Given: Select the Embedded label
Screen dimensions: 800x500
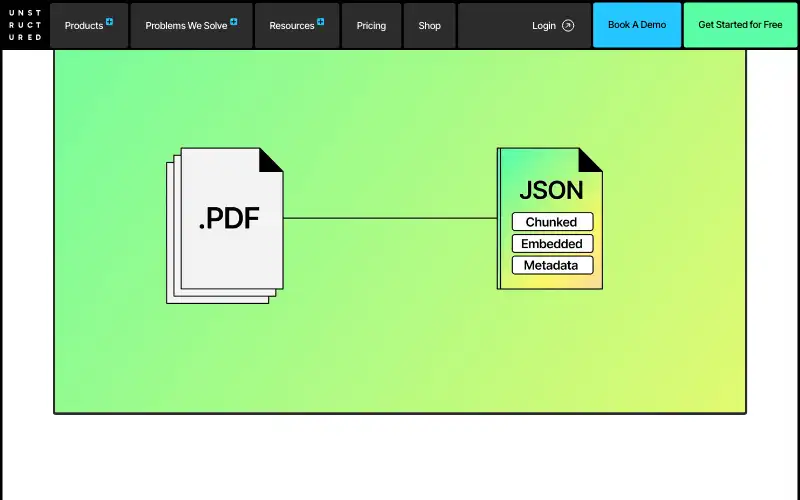Looking at the screenshot, I should point(552,243).
